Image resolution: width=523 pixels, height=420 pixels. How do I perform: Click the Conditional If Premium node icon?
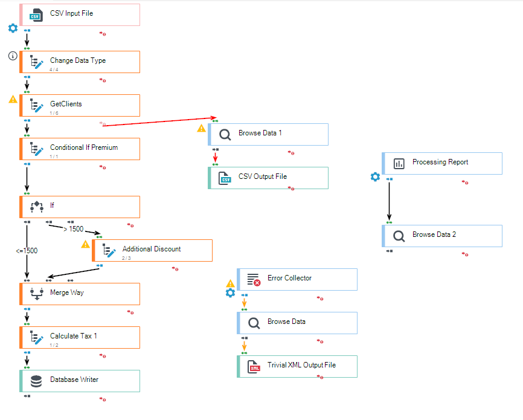(36, 149)
